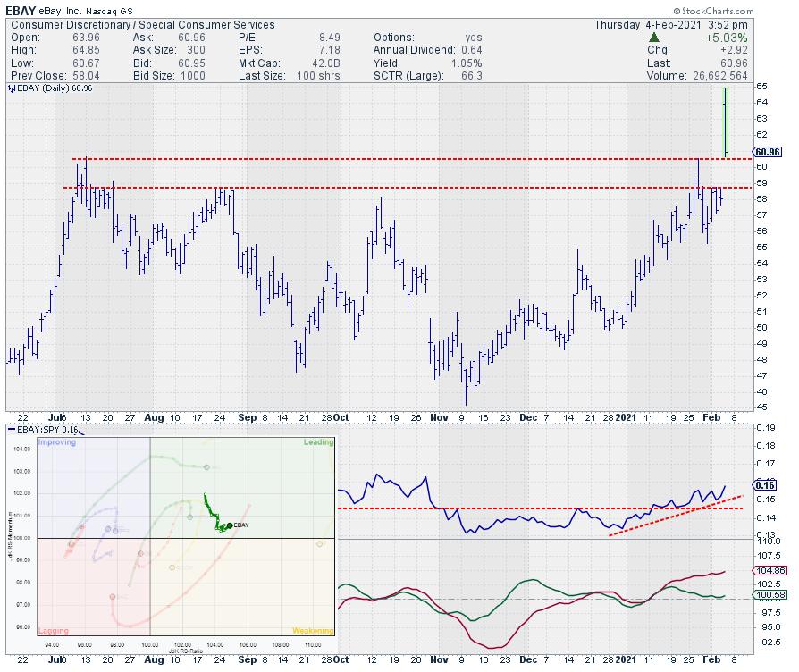Select the Leading quadrant label

pyautogui.click(x=317, y=441)
